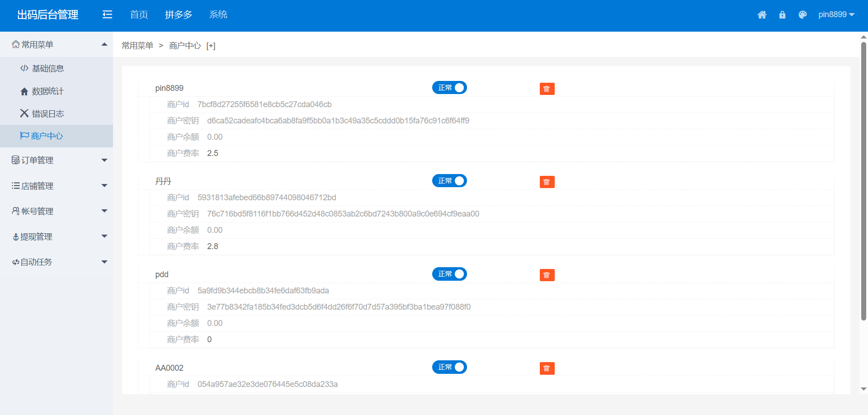Open 错误日志 in sidebar menu
Image resolution: width=868 pixels, height=415 pixels.
pyautogui.click(x=47, y=114)
